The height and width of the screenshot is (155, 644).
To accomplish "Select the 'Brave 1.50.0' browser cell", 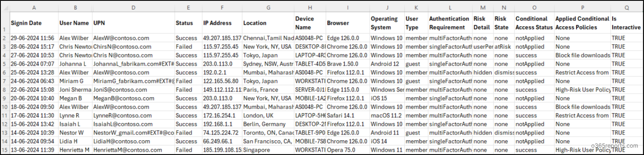I will pos(348,64).
